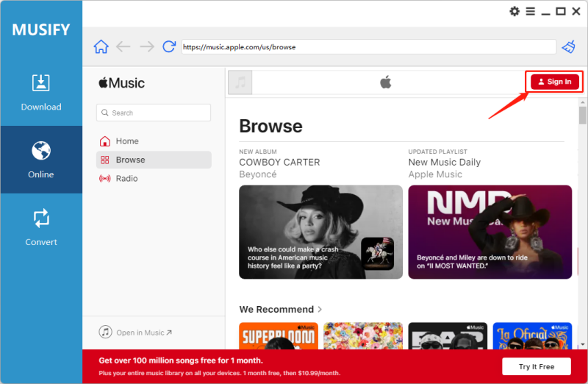The image size is (588, 384).
Task: Open the NMD New Music Daily banner
Action: point(490,232)
